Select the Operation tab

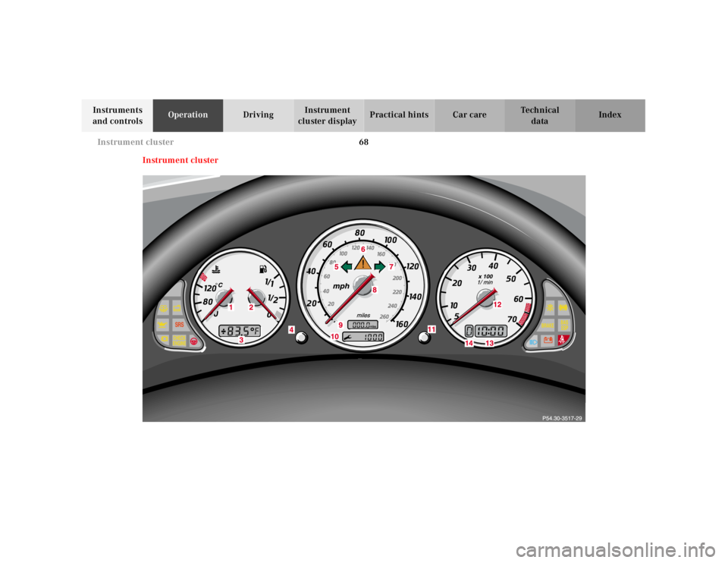click(187, 115)
